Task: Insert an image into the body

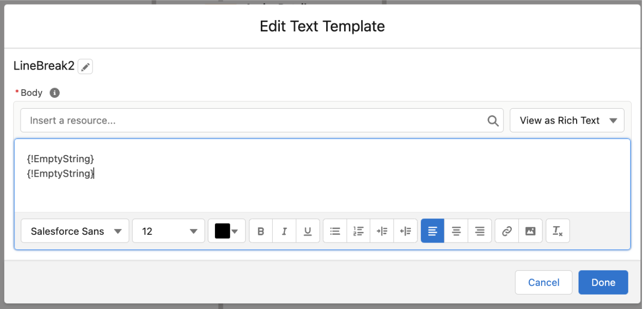Action: pos(530,231)
